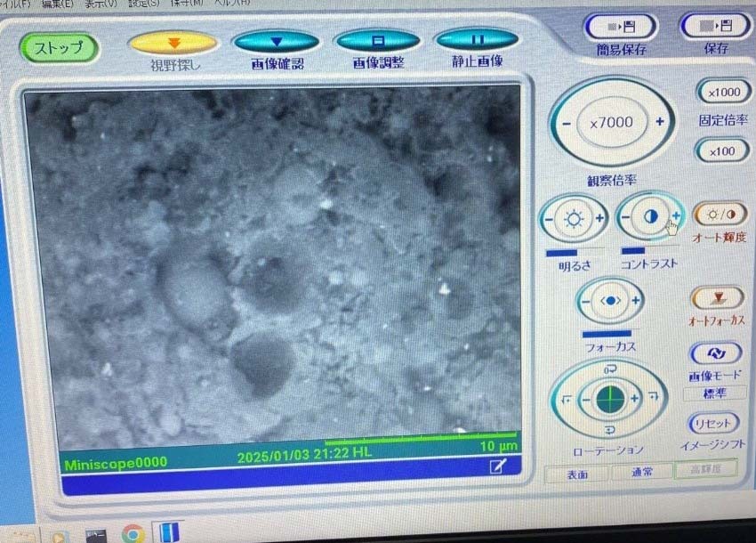Click the auto brightness (オート輝度) icon

point(720,215)
